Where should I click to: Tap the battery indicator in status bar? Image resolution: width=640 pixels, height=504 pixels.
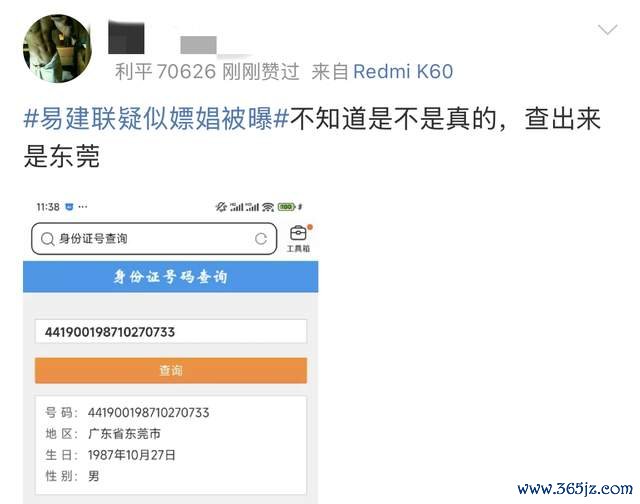287,207
